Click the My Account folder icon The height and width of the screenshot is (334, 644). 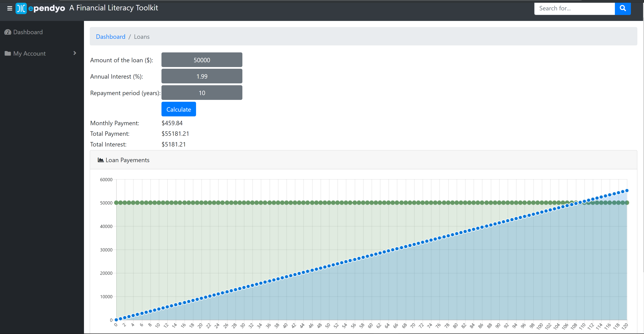click(x=8, y=53)
